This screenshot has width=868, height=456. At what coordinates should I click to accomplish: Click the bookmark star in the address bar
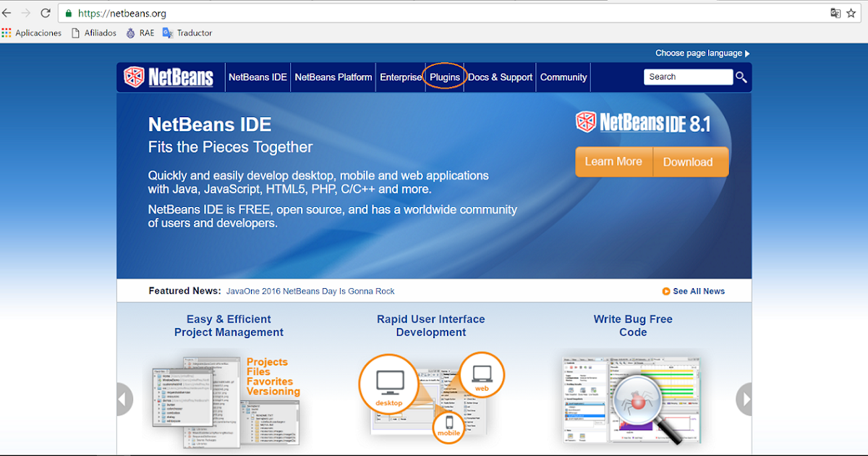(851, 12)
